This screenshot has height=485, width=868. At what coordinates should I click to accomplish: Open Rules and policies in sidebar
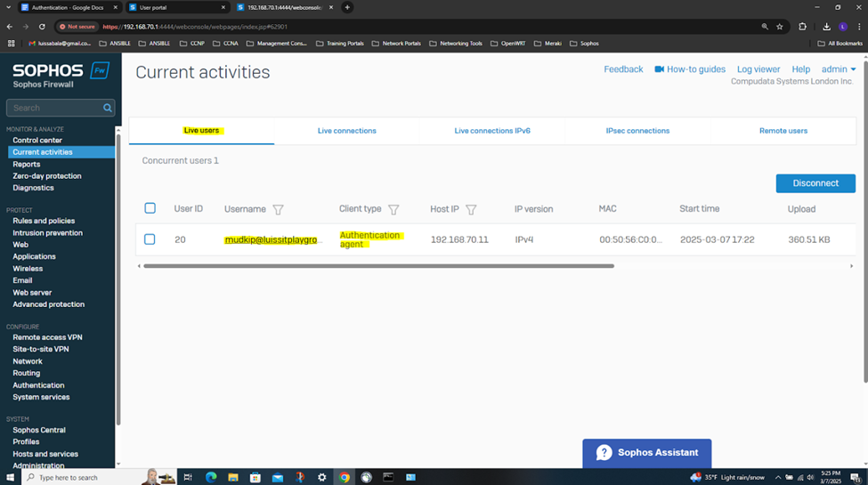44,221
